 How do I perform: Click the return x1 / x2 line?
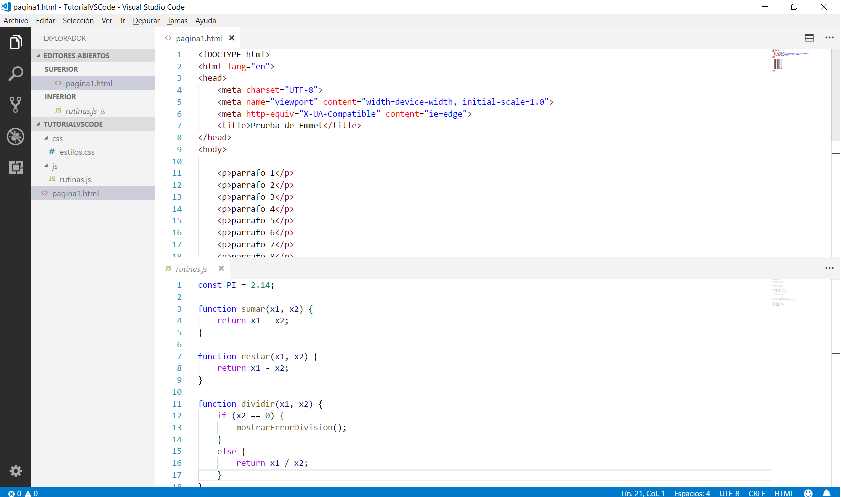pyautogui.click(x=272, y=463)
